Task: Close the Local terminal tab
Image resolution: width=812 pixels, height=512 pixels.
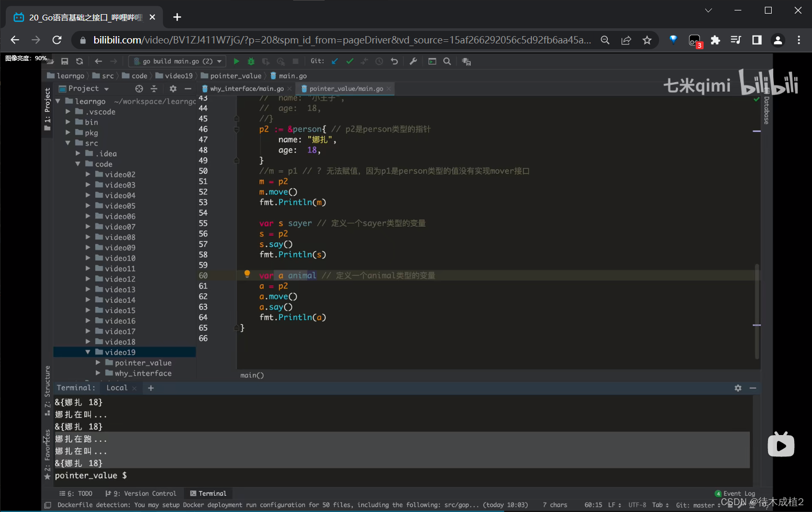Action: pos(135,388)
